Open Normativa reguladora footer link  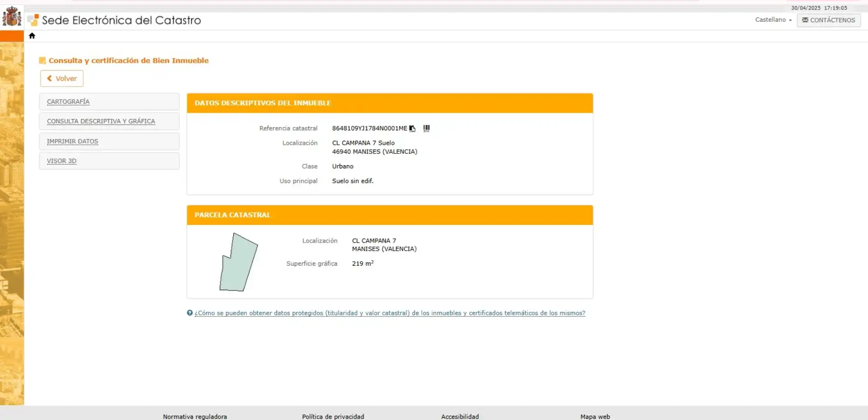(195, 416)
